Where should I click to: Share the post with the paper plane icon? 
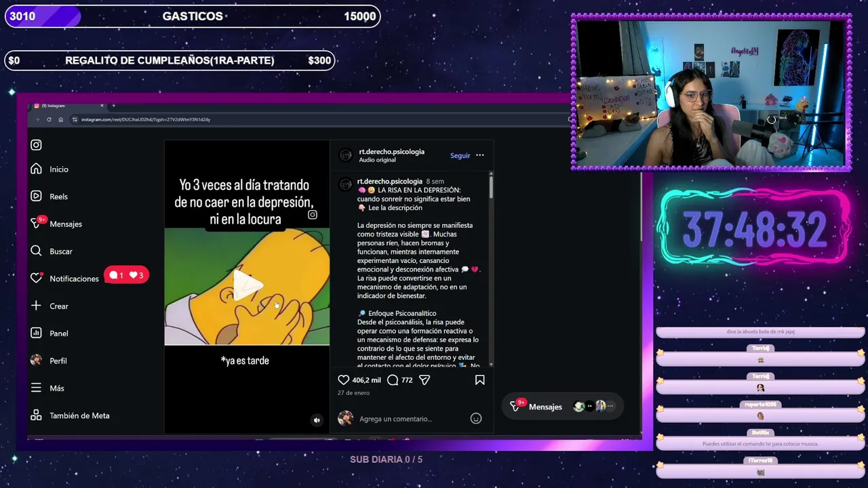[425, 380]
